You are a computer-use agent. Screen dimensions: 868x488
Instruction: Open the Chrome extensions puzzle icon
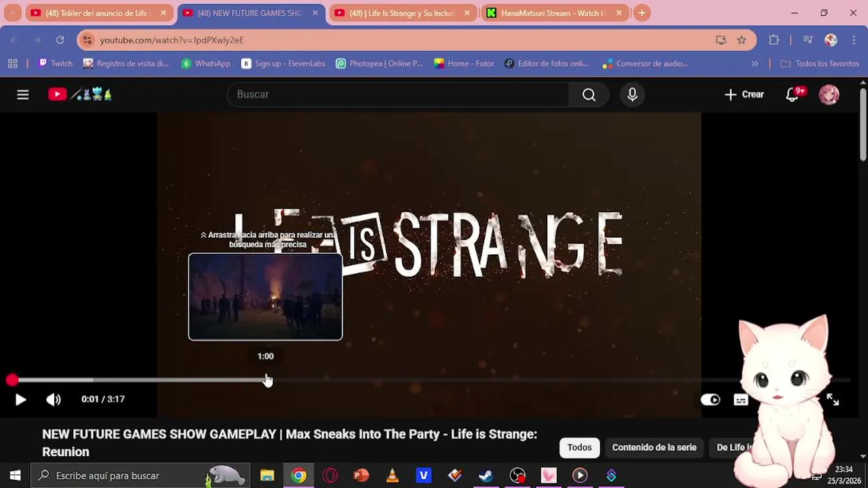(x=774, y=40)
